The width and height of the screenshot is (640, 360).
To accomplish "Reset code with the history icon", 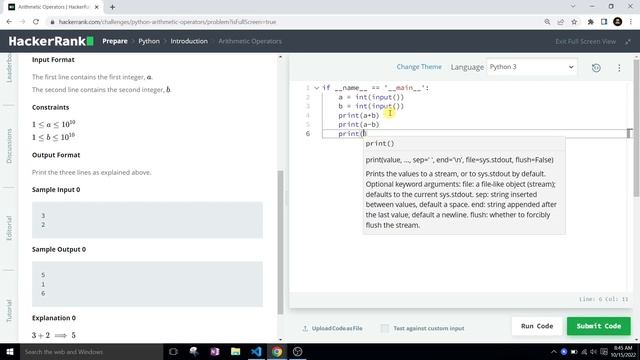I will (596, 68).
